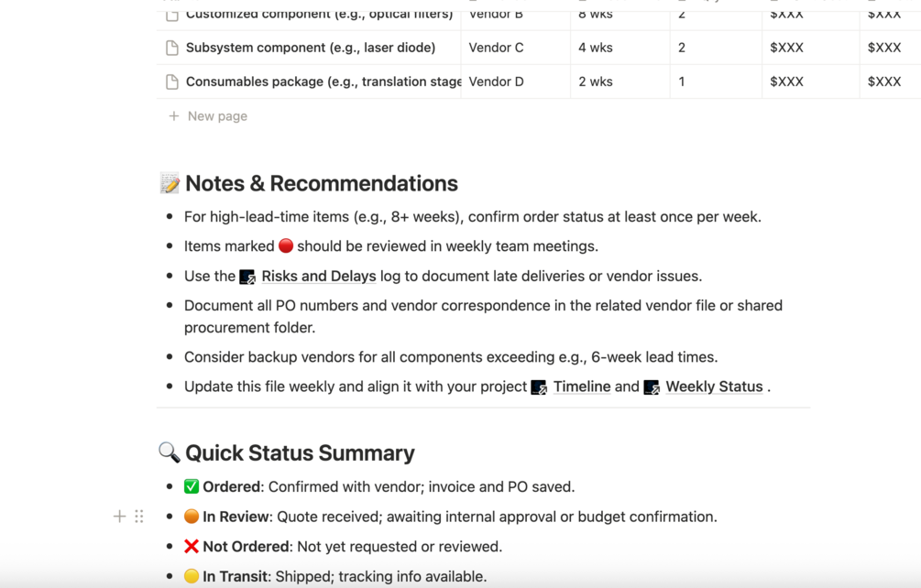
Task: Click the linked-page icon before Timeline
Action: pyautogui.click(x=539, y=387)
